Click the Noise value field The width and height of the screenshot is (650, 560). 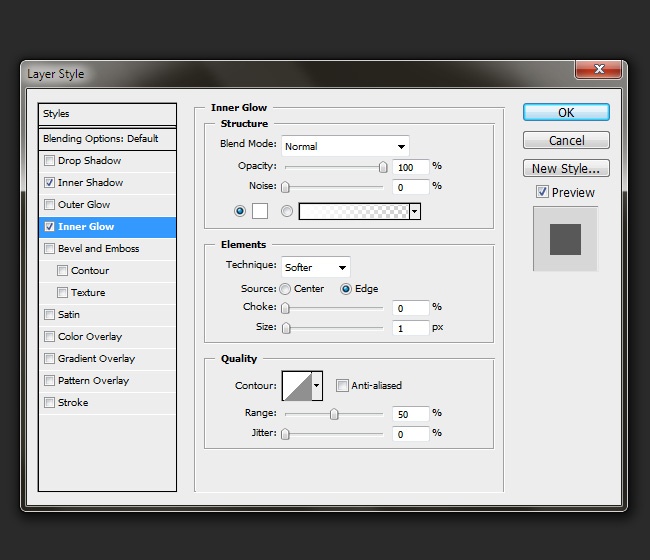410,187
